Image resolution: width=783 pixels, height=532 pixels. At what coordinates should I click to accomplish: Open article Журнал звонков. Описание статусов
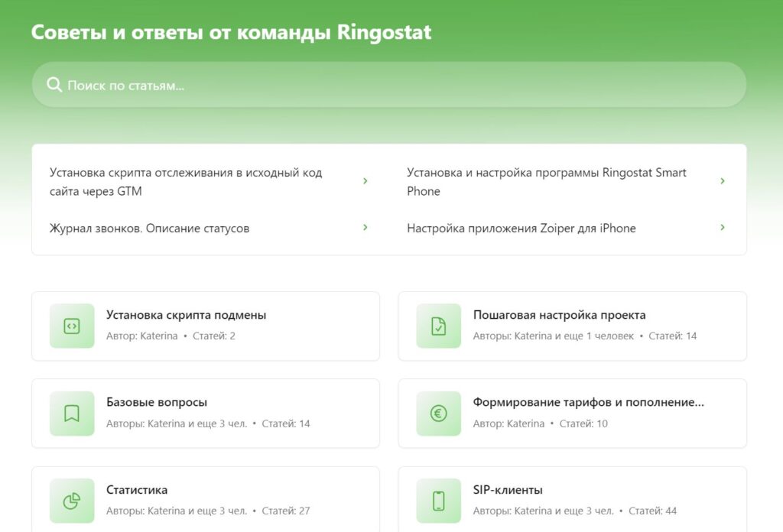click(x=149, y=228)
